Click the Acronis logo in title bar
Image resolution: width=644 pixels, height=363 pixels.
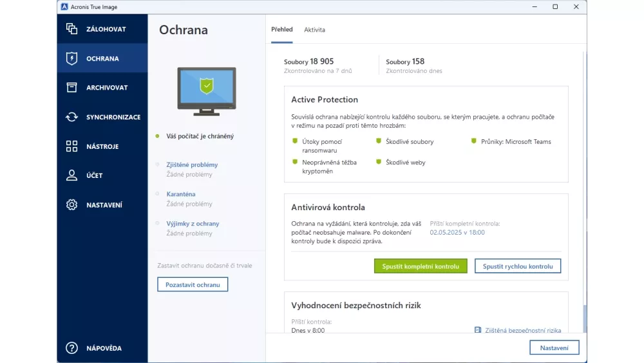(65, 6)
